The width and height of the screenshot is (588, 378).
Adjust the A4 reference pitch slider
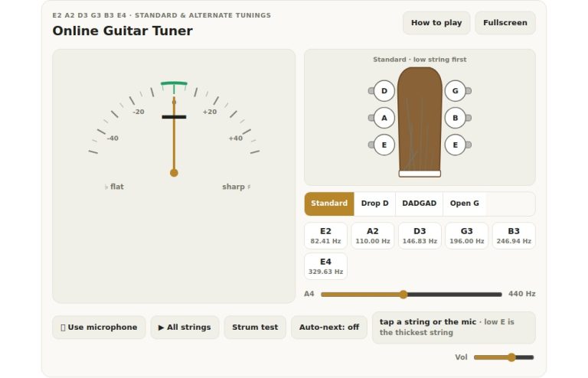click(411, 295)
